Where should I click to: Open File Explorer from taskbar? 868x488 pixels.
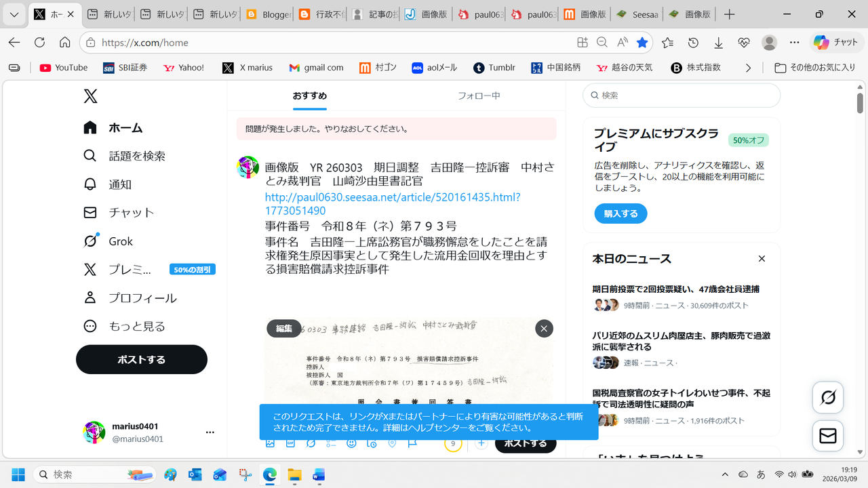[294, 474]
